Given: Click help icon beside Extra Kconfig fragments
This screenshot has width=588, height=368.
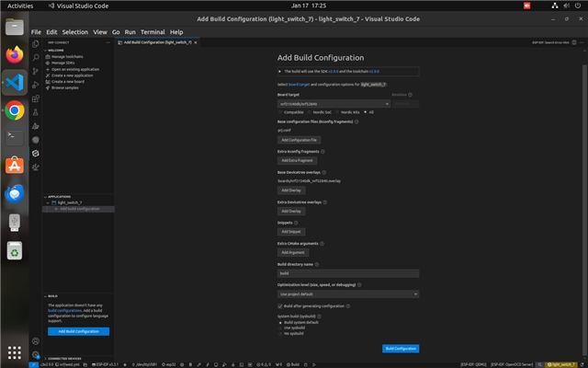Looking at the screenshot, I should (x=322, y=151).
